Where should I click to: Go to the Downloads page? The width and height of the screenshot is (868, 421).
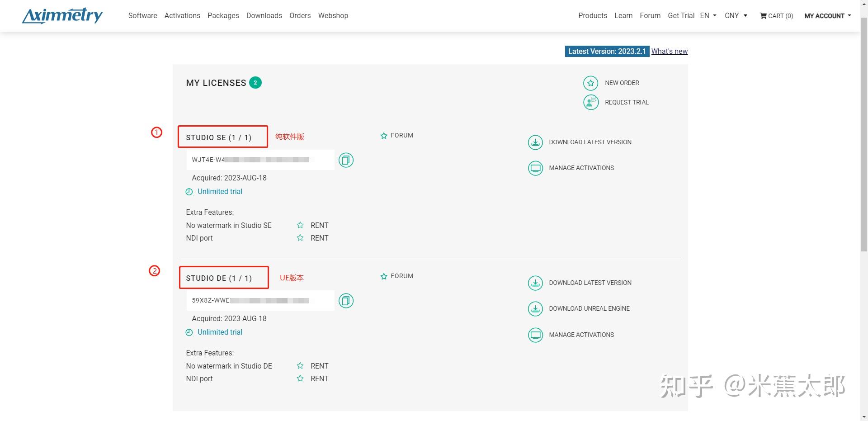[264, 15]
